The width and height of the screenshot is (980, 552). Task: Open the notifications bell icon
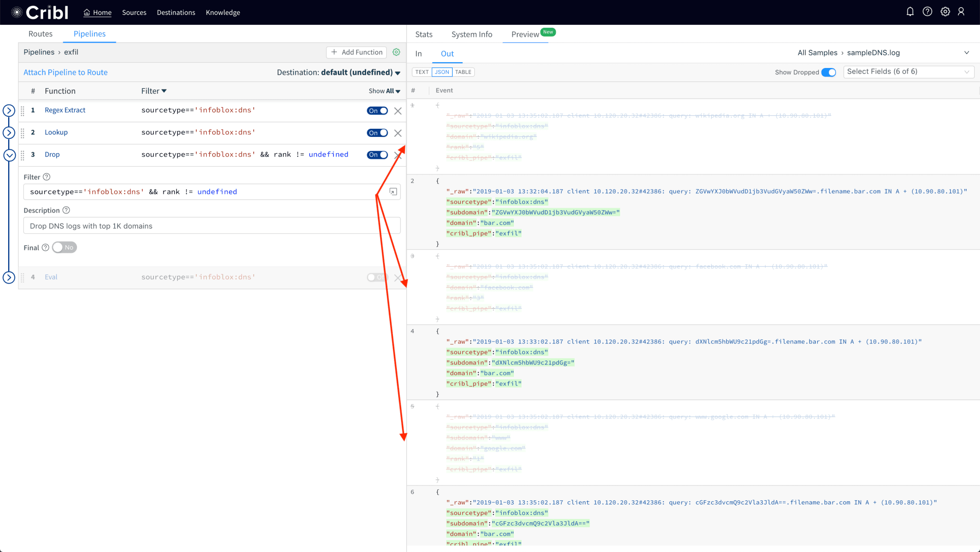coord(910,12)
